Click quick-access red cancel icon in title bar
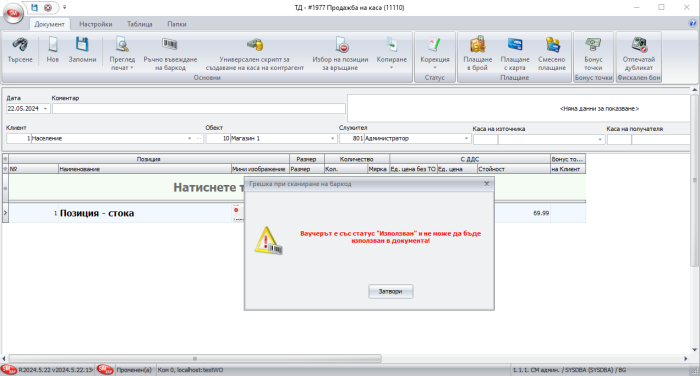 click(48, 8)
